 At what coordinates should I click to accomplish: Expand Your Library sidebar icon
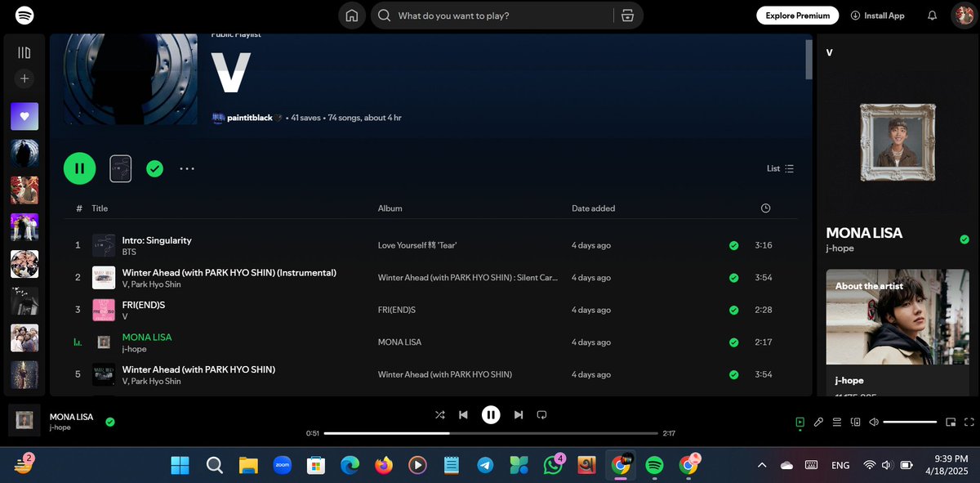coord(24,52)
